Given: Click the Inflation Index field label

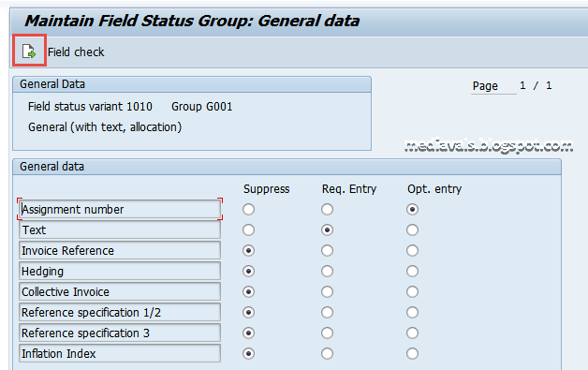Looking at the screenshot, I should coord(120,353).
